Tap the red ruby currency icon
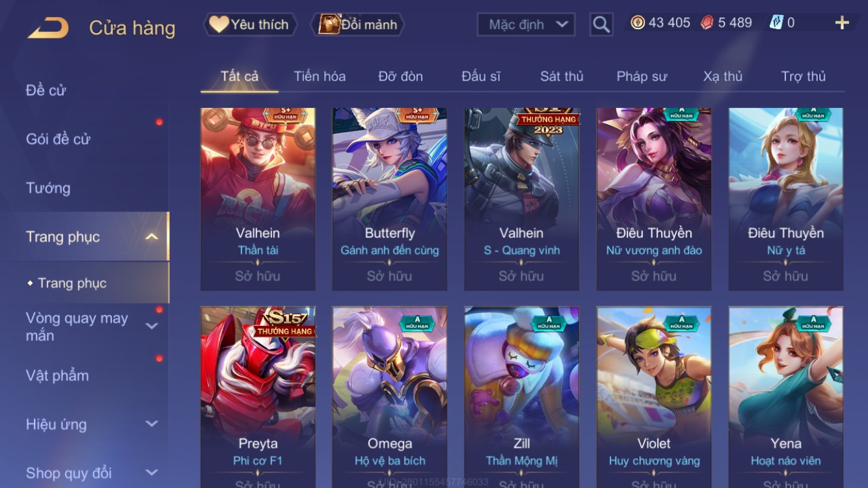Screen dimensions: 868x488 click(x=707, y=23)
